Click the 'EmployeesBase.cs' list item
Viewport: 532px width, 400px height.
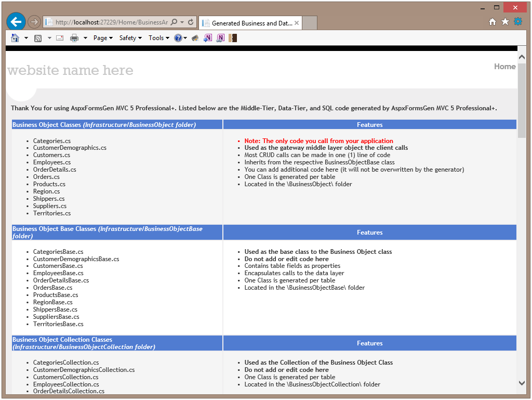coord(58,273)
